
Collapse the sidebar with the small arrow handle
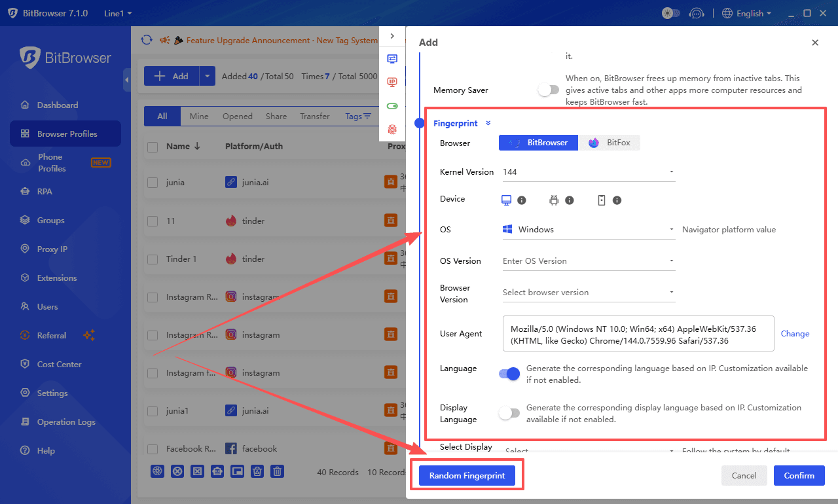click(126, 80)
